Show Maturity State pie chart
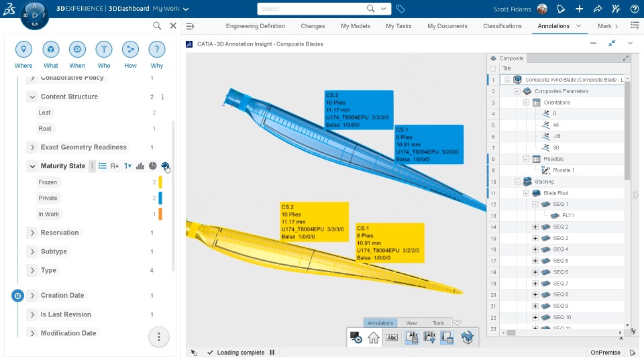The image size is (644, 362). 153,166
